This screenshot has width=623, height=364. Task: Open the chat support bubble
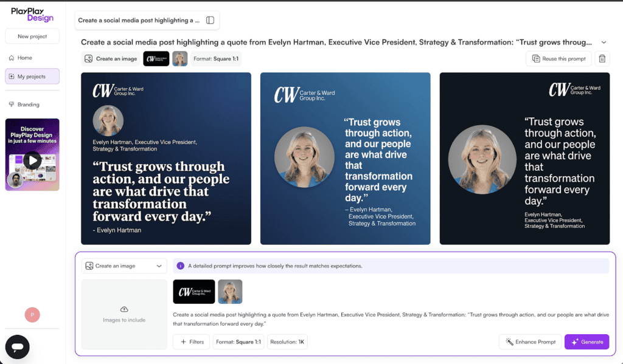tap(17, 347)
